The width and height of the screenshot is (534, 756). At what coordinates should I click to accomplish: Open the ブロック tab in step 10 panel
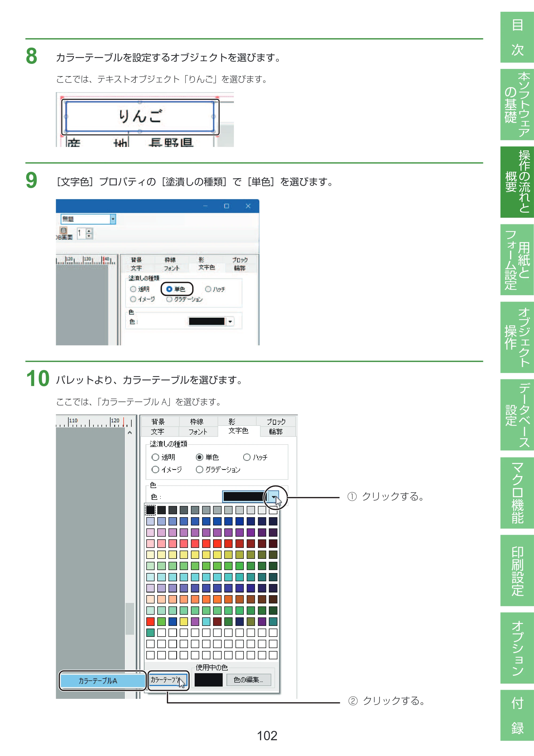(276, 422)
